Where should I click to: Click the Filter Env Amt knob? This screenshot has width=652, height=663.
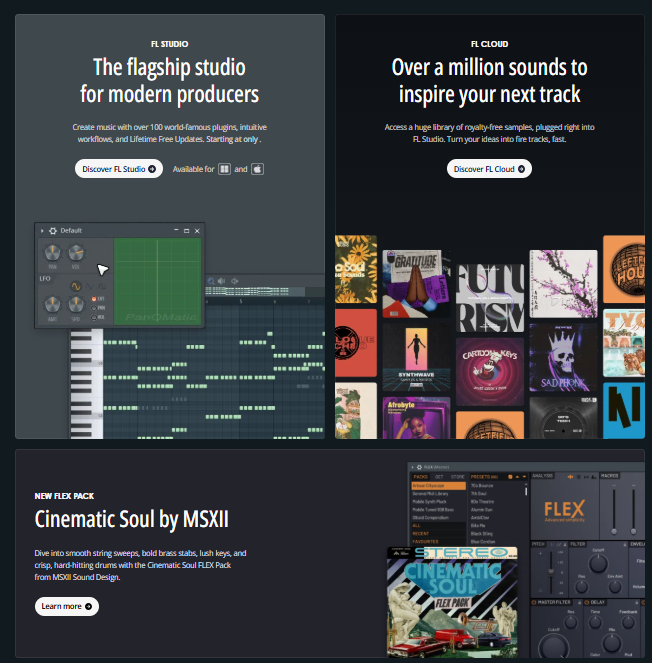tap(614, 586)
